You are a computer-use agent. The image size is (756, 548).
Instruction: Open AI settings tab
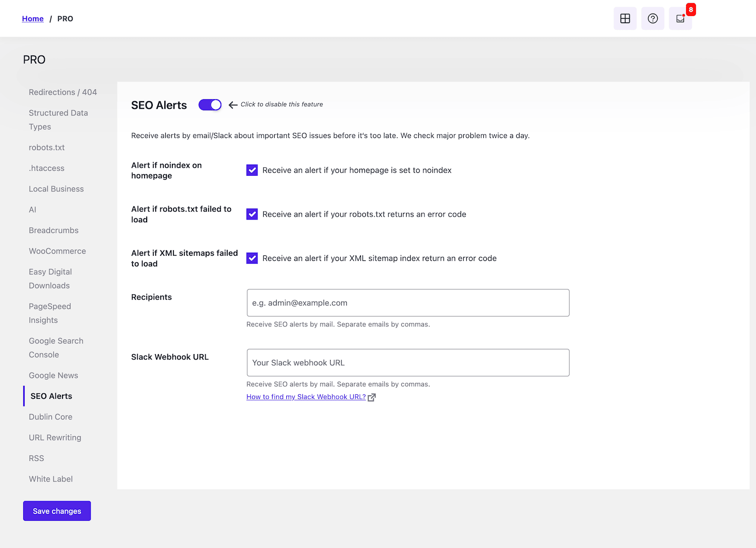33,210
